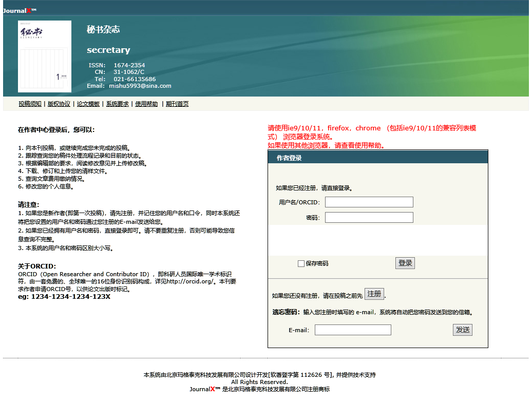Click the 登录 button
The height and width of the screenshot is (402, 532).
[x=405, y=263]
